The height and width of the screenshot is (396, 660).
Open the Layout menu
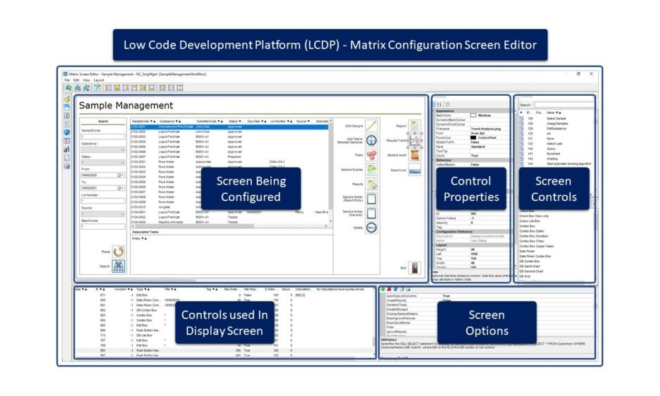pos(98,80)
